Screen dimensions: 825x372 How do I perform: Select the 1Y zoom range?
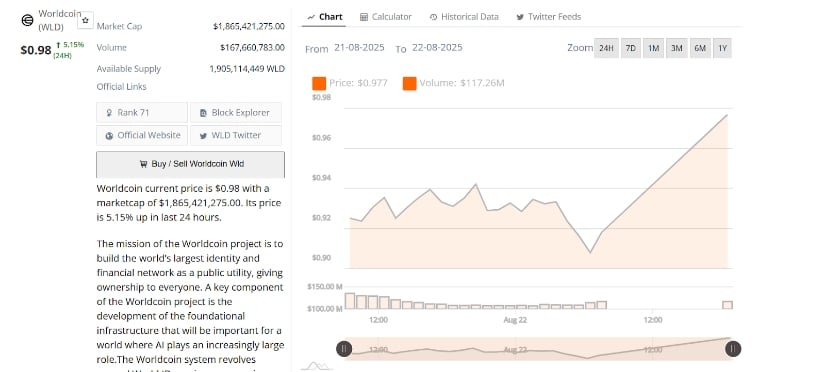coord(722,48)
